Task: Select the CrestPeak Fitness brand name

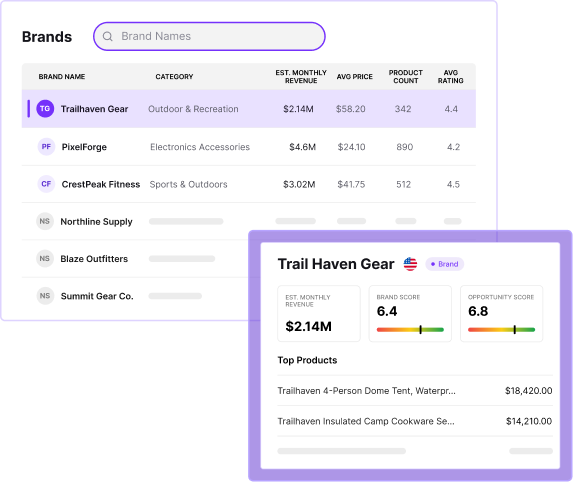Action: click(101, 184)
